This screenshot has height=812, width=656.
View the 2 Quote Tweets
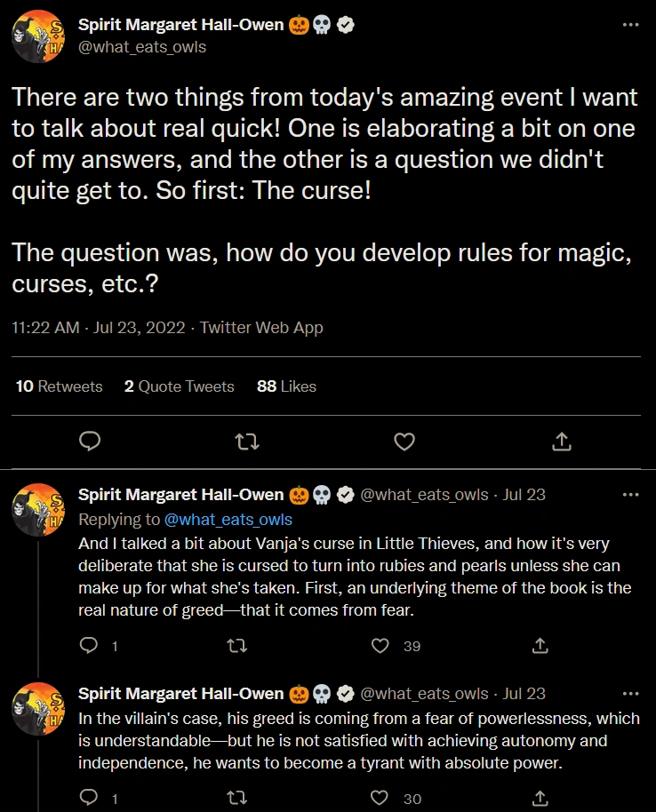coord(179,386)
